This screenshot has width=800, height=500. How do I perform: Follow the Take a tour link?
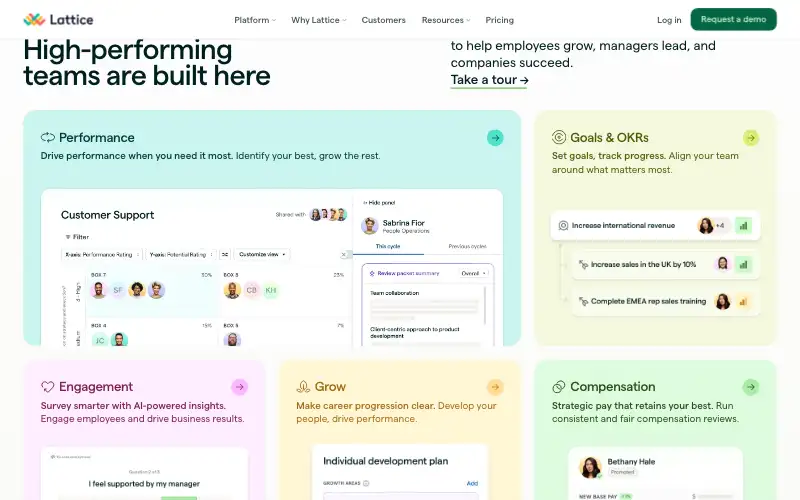coord(489,80)
